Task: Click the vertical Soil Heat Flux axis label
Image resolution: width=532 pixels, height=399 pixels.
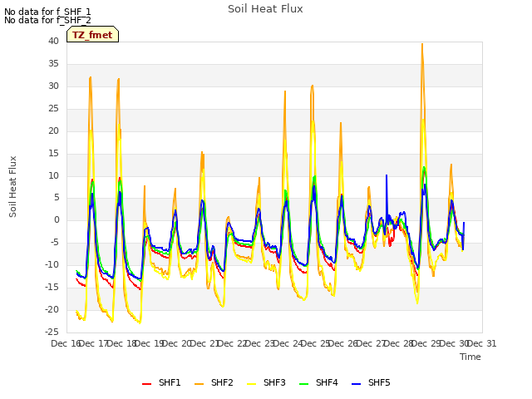Action: (12, 186)
